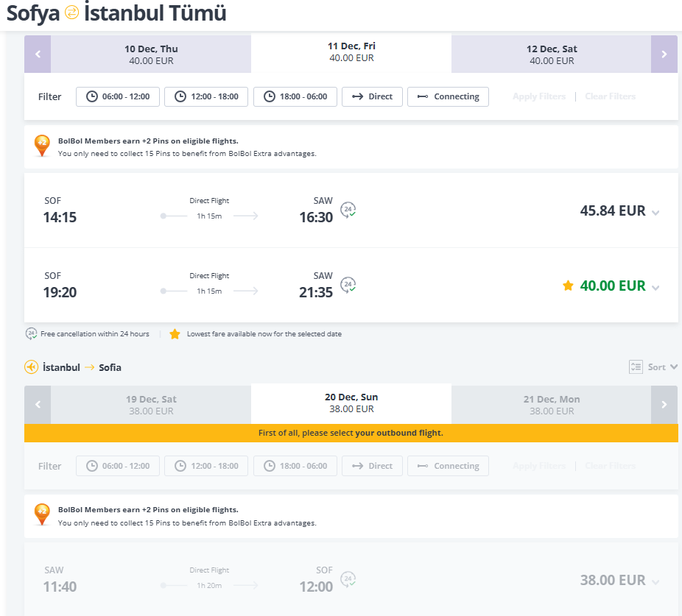Select the 14:15 SOF to SAW flight row
Image resolution: width=682 pixels, height=616 pixels.
click(351, 210)
